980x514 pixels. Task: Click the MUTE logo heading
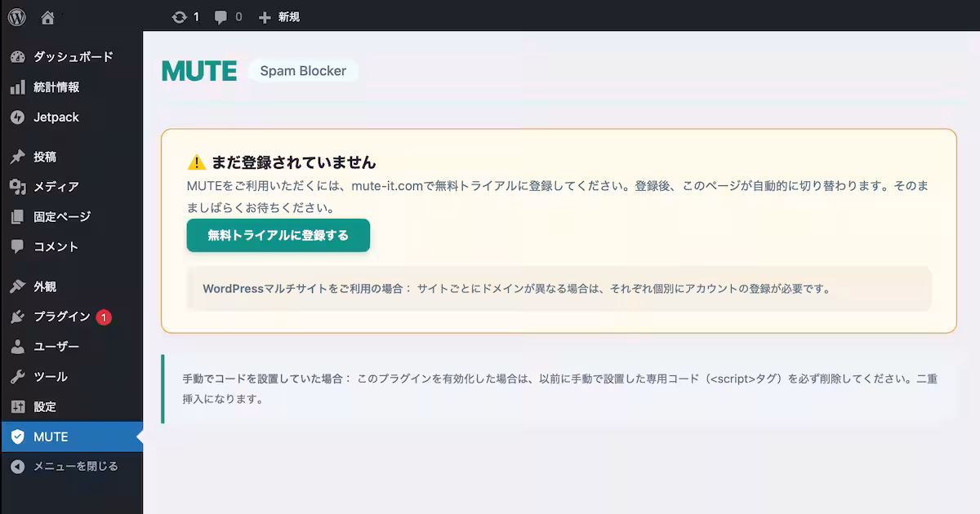199,71
